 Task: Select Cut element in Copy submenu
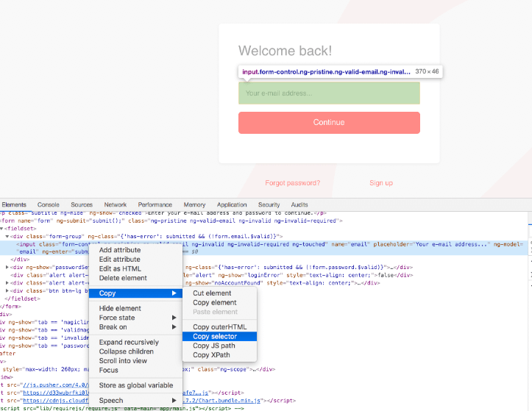tap(219, 293)
